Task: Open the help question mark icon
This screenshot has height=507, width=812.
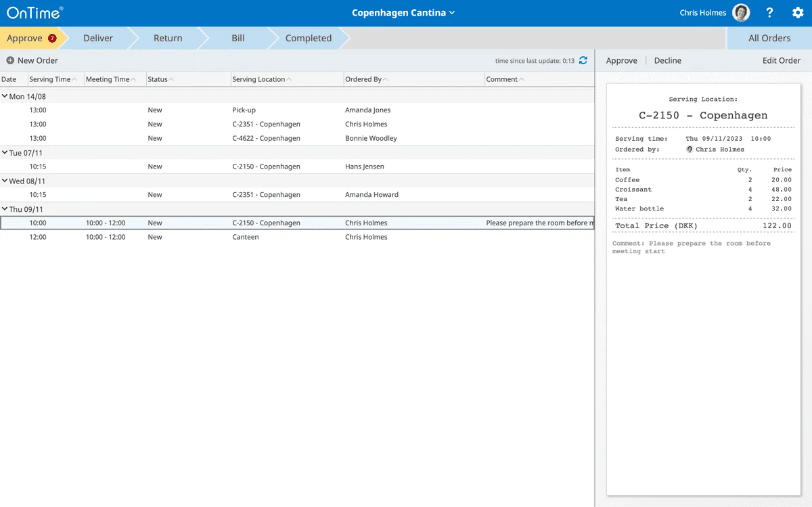Action: 769,13
